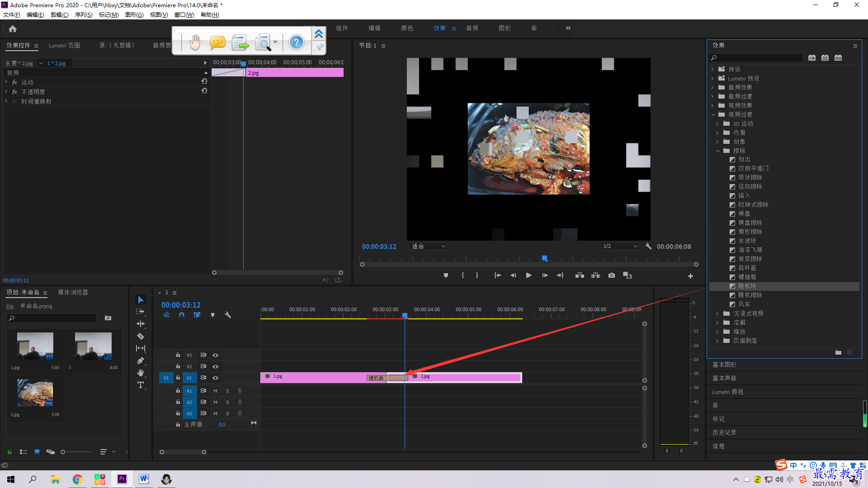This screenshot has height=488, width=868.
Task: Toggle V1 track output eye
Action: [216, 378]
